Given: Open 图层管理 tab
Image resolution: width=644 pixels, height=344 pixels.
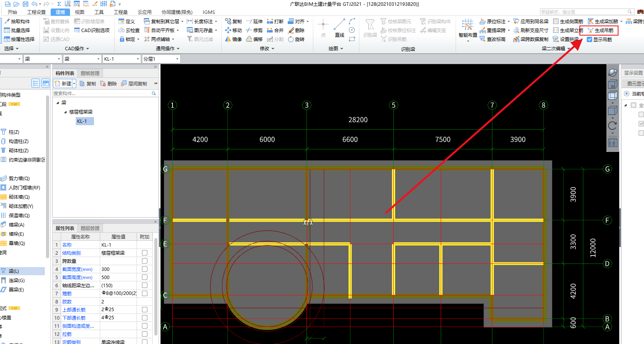Looking at the screenshot, I should click(x=90, y=228).
